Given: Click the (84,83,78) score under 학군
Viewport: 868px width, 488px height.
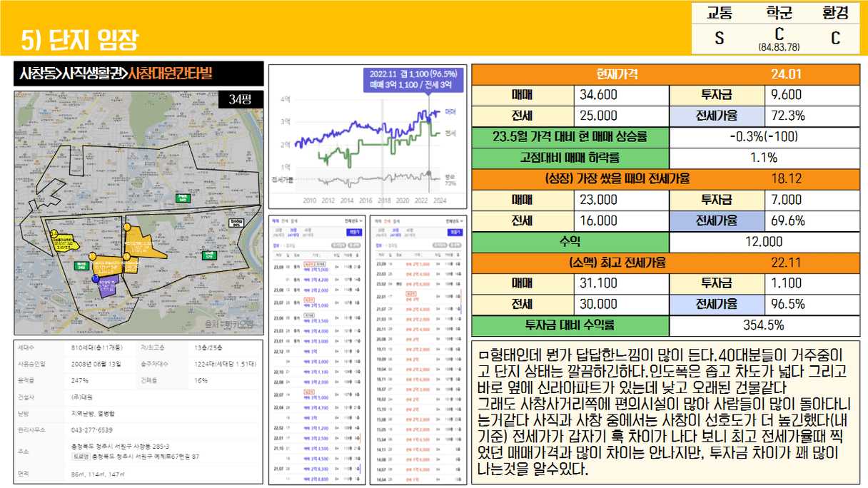Looking at the screenshot, I should click(779, 47).
